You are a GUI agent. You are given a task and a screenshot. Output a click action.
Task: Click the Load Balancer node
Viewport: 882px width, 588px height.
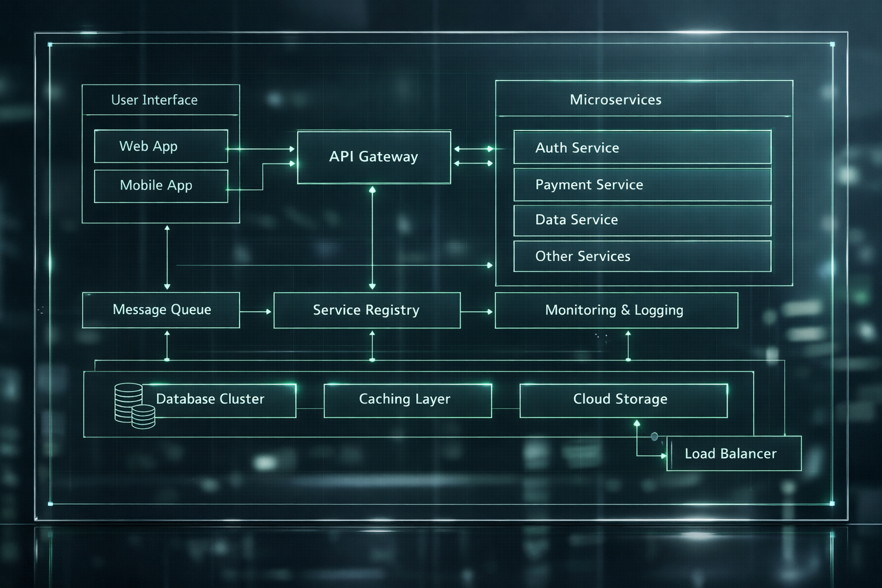coord(734,454)
